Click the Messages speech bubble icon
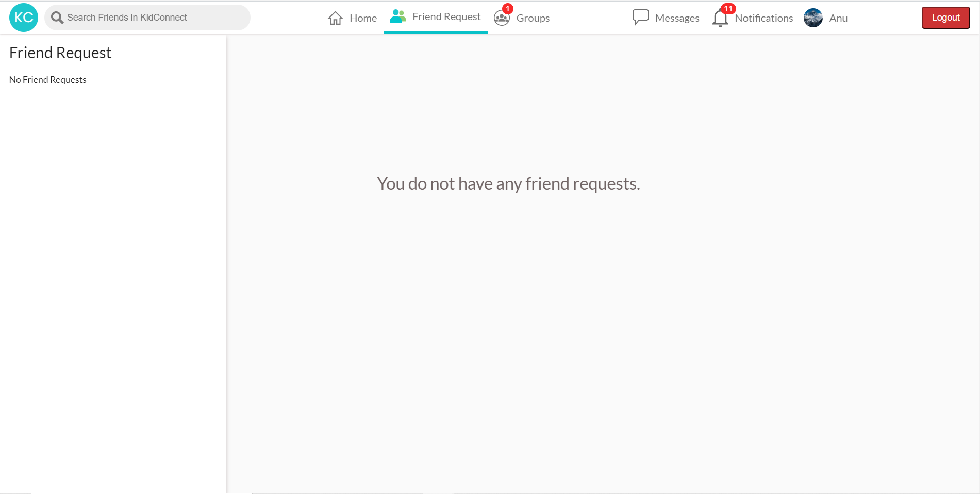The width and height of the screenshot is (980, 494). [x=640, y=18]
